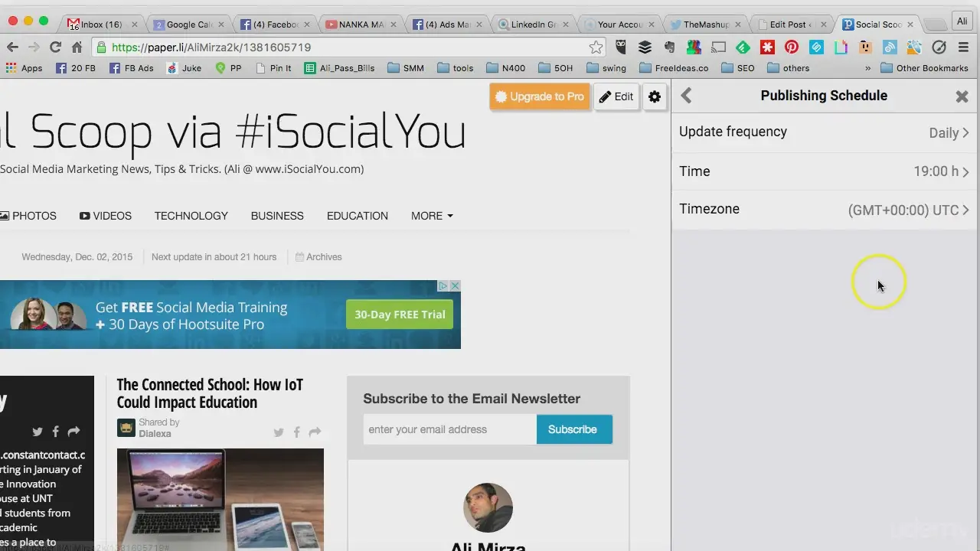Image resolution: width=980 pixels, height=551 pixels.
Task: Open the swing bookmarks folder
Action: click(606, 68)
